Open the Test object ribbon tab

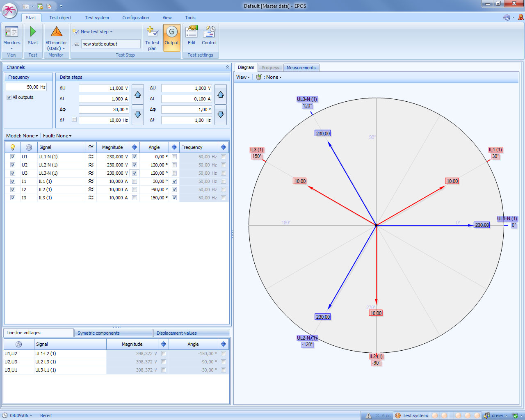(60, 18)
